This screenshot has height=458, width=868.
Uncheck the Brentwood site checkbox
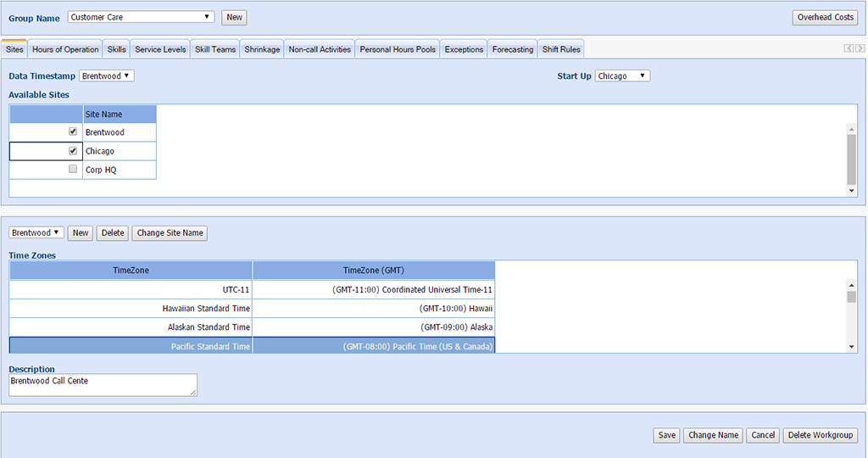point(73,132)
